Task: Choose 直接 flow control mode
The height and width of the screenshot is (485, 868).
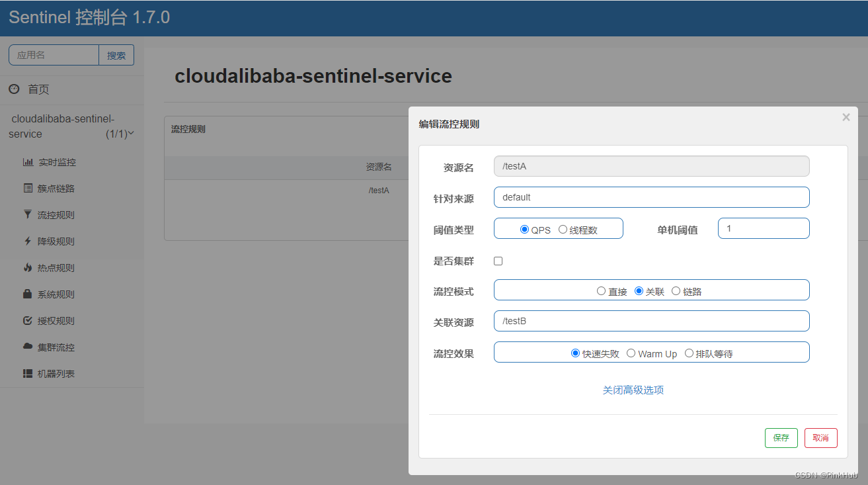Action: 601,290
